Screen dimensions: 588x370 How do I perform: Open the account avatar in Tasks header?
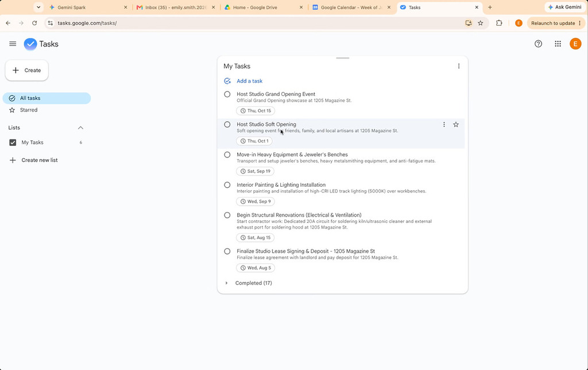(x=575, y=44)
